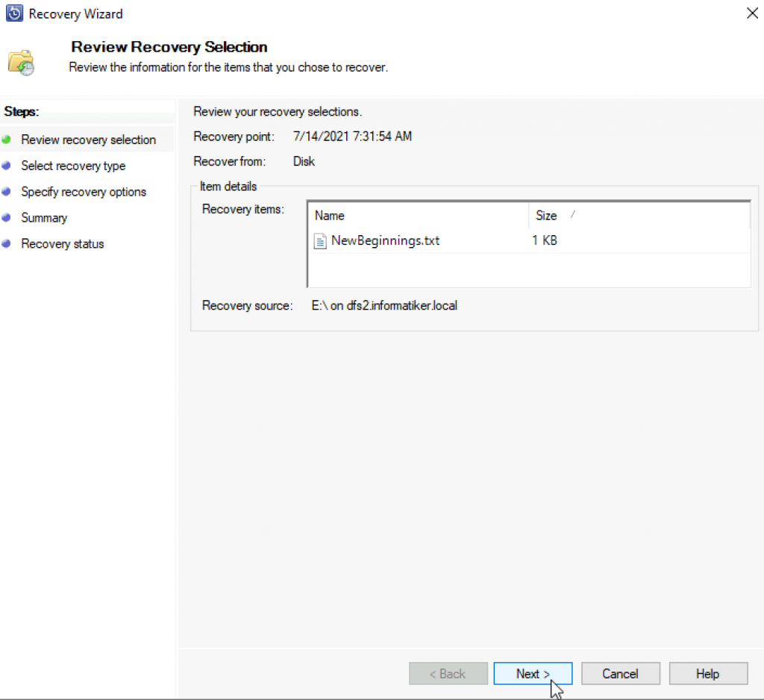This screenshot has width=764, height=700.
Task: Click the Review your recovery selections text
Action: coord(278,112)
